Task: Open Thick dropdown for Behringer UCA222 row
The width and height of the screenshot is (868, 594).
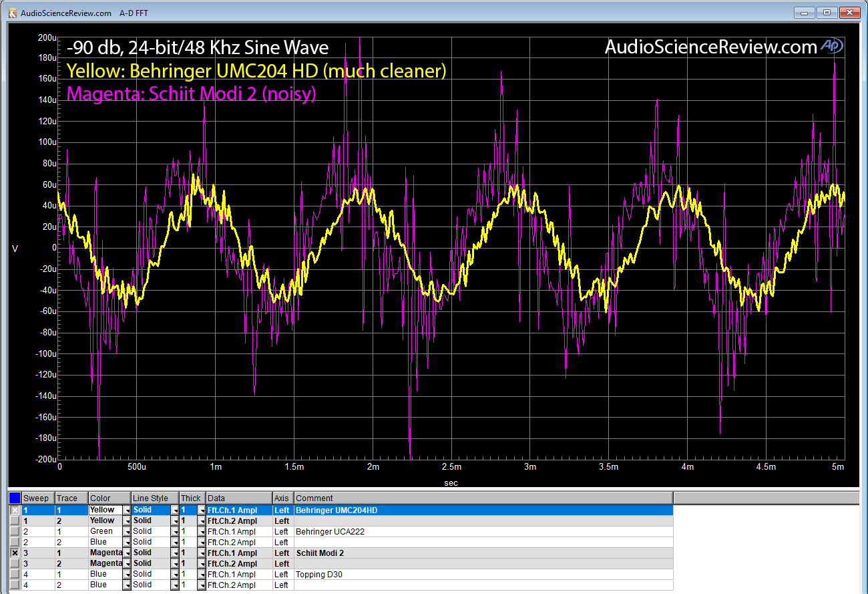Action: click(x=202, y=531)
